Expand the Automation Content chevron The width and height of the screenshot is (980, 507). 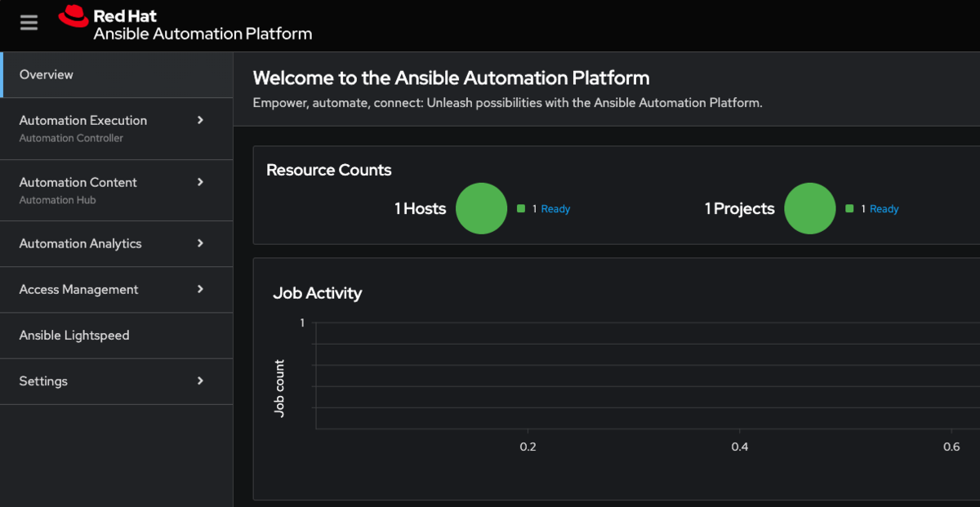coord(200,182)
